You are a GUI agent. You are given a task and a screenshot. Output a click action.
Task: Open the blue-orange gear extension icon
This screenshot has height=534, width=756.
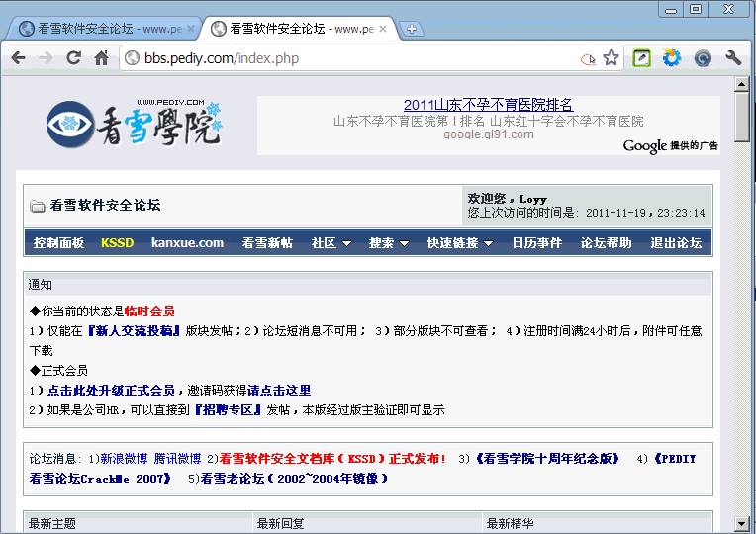pos(672,58)
